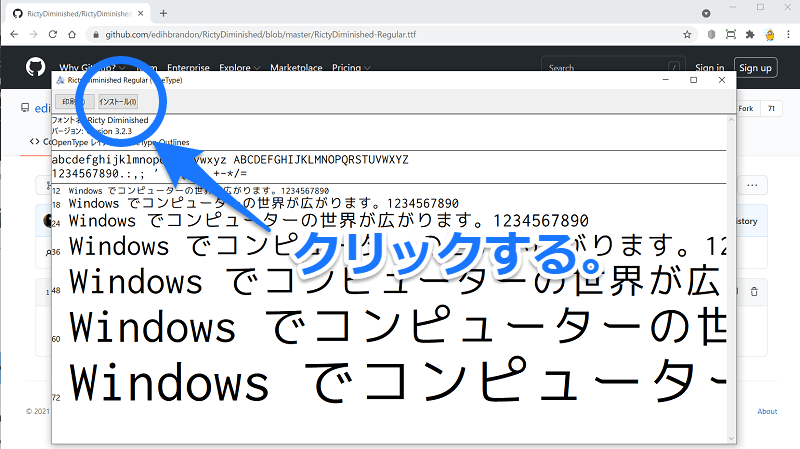Click the インストール (Install) button
Viewport: 800px width, 449px height.
118,102
